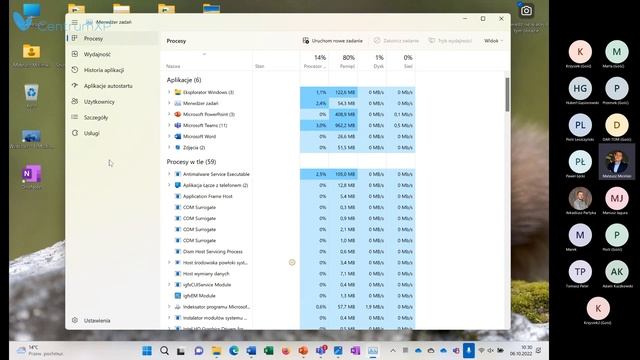
Task: Click the blue microphone tray icon
Action: 469,350
